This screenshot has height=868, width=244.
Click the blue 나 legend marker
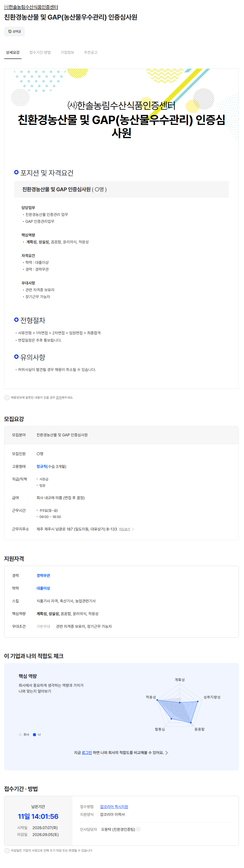coord(34,734)
